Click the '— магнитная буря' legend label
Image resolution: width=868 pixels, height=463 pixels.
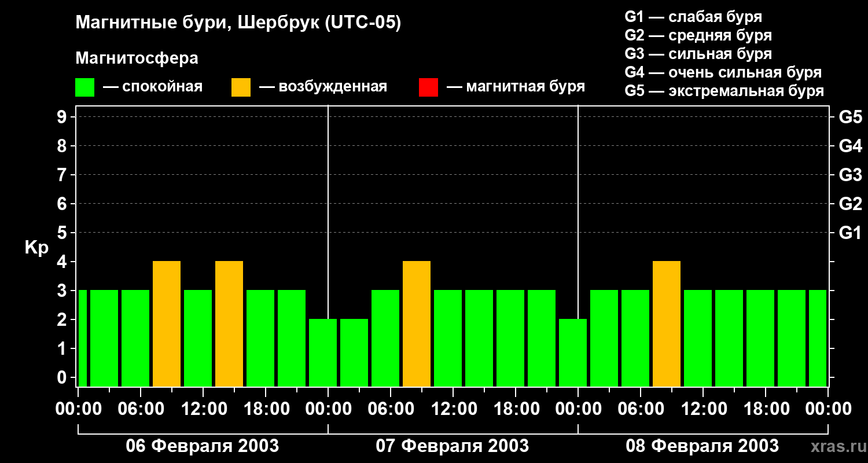pos(516,87)
